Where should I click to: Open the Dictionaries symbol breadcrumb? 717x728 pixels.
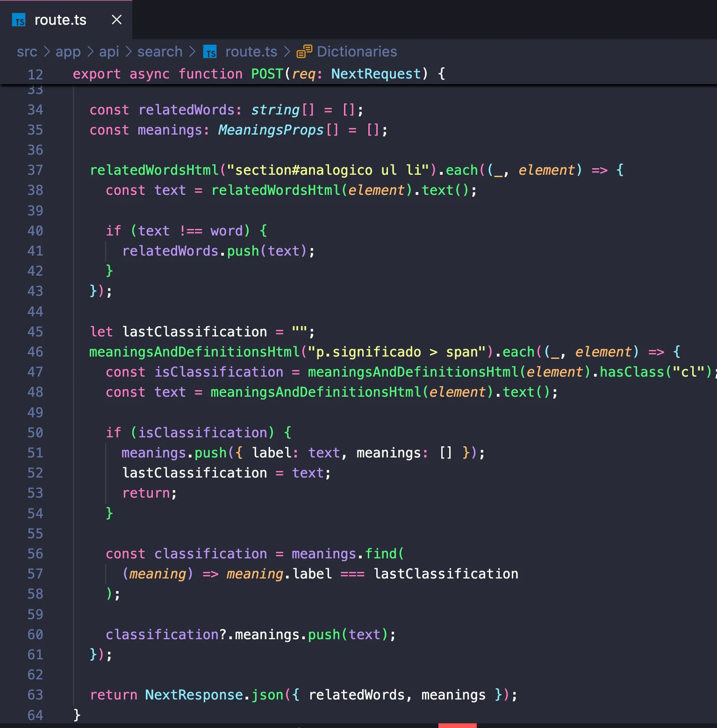pos(357,52)
